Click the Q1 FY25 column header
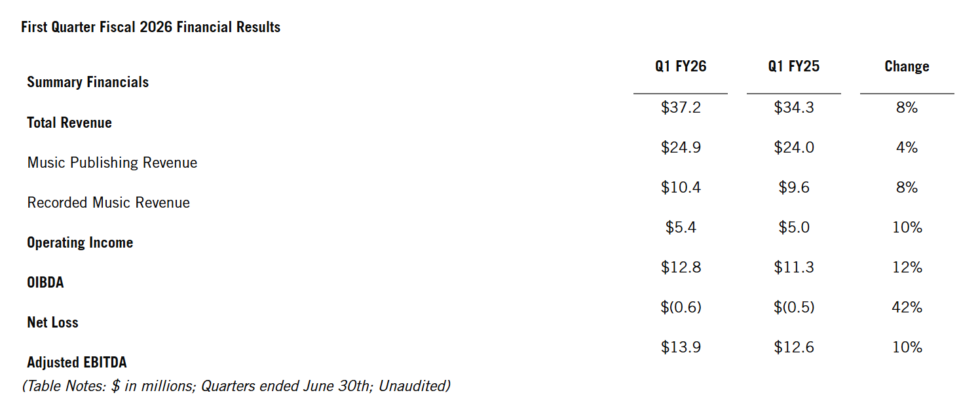Viewport: 980px width, 414px height. (x=794, y=66)
